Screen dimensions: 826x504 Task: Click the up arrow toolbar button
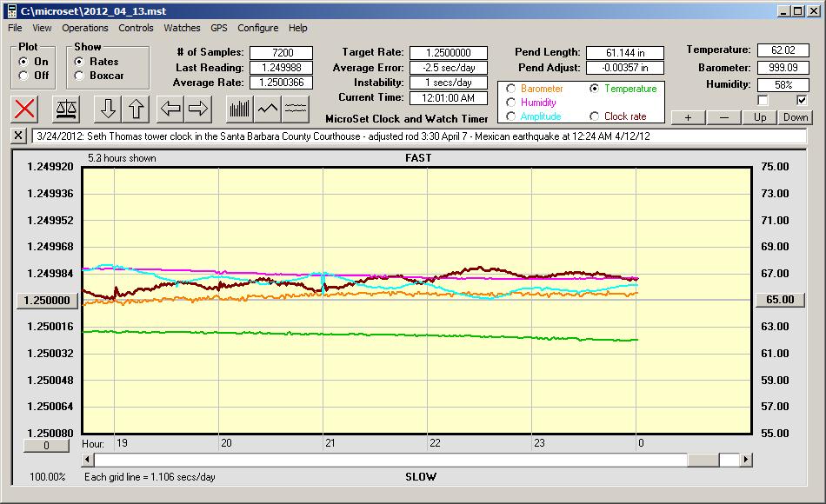pos(136,109)
